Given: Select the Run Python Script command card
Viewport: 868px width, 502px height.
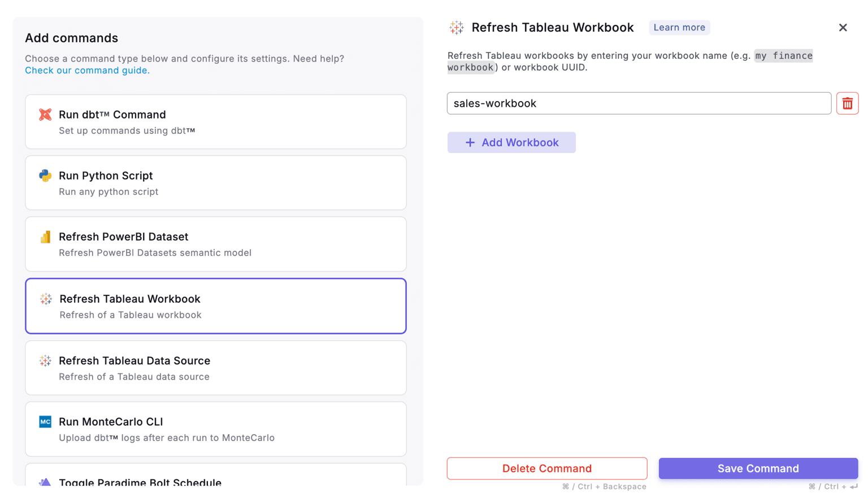Looking at the screenshot, I should (x=215, y=182).
